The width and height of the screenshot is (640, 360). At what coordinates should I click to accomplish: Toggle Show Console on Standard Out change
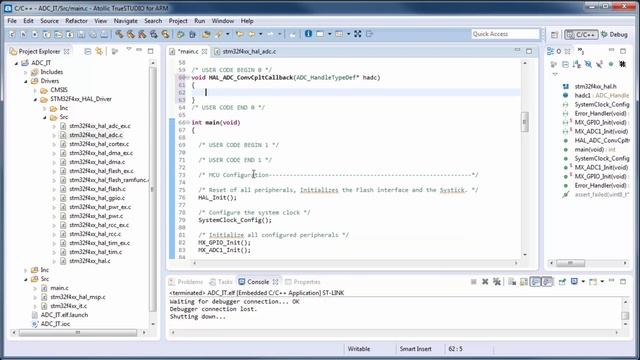pos(536,282)
